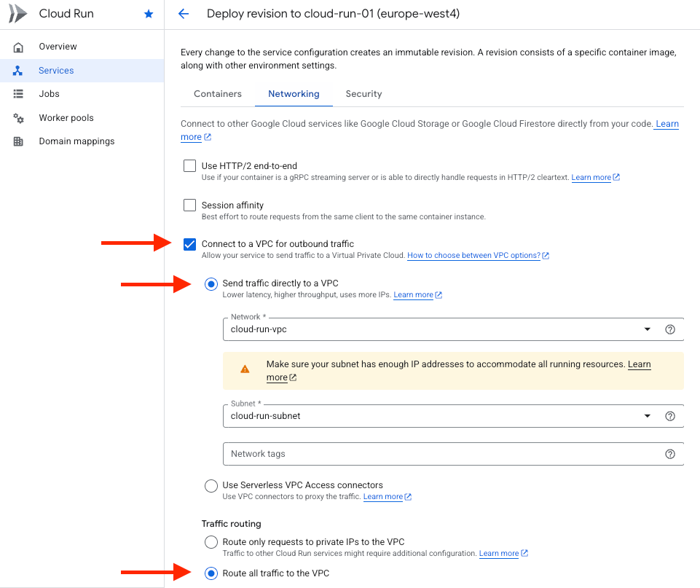Image resolution: width=700 pixels, height=588 pixels.
Task: Select Use Serverless VPC Access connectors option
Action: point(211,485)
